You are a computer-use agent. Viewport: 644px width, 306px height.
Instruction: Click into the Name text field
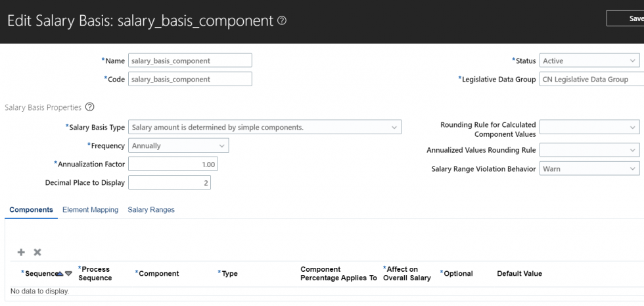(190, 61)
